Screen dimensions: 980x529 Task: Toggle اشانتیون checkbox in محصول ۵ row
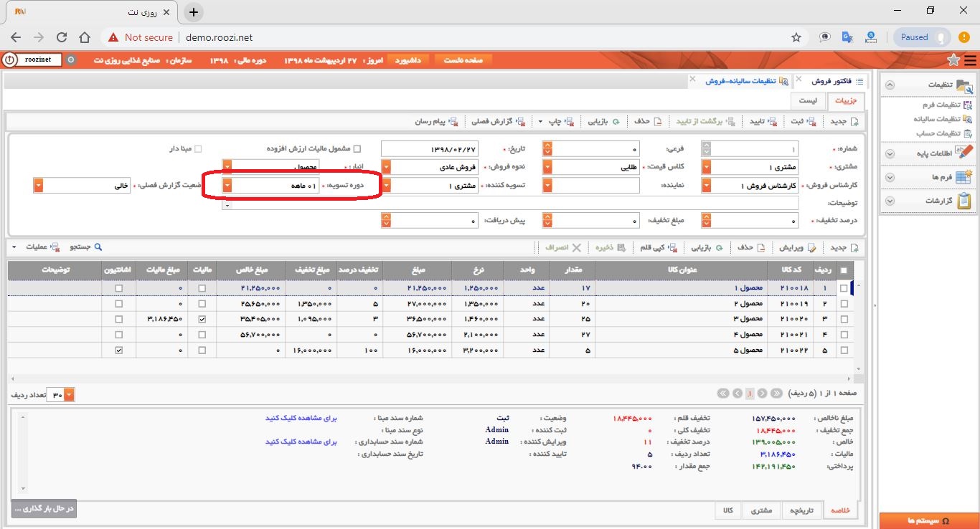coord(119,351)
